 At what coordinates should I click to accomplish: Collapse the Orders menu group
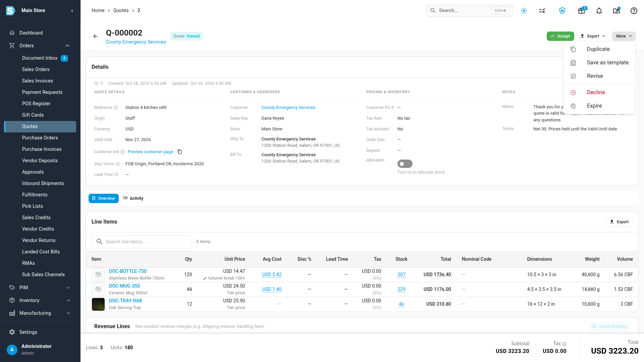(x=67, y=46)
